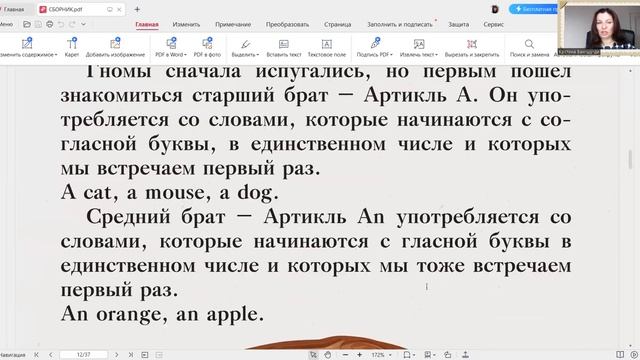Click the open folder icon
This screenshot has height=360, width=640.
pyautogui.click(x=27, y=24)
